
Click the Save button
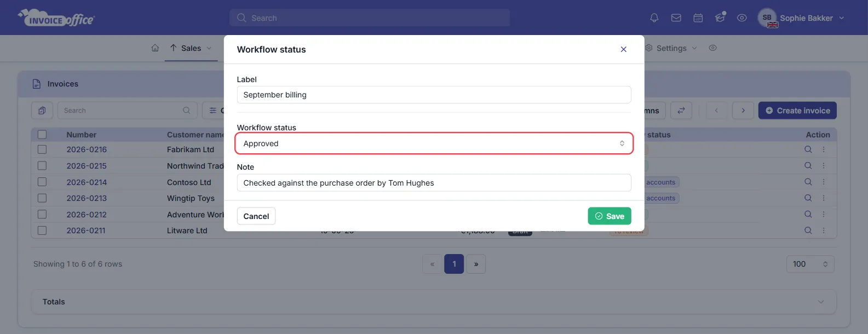click(x=610, y=216)
